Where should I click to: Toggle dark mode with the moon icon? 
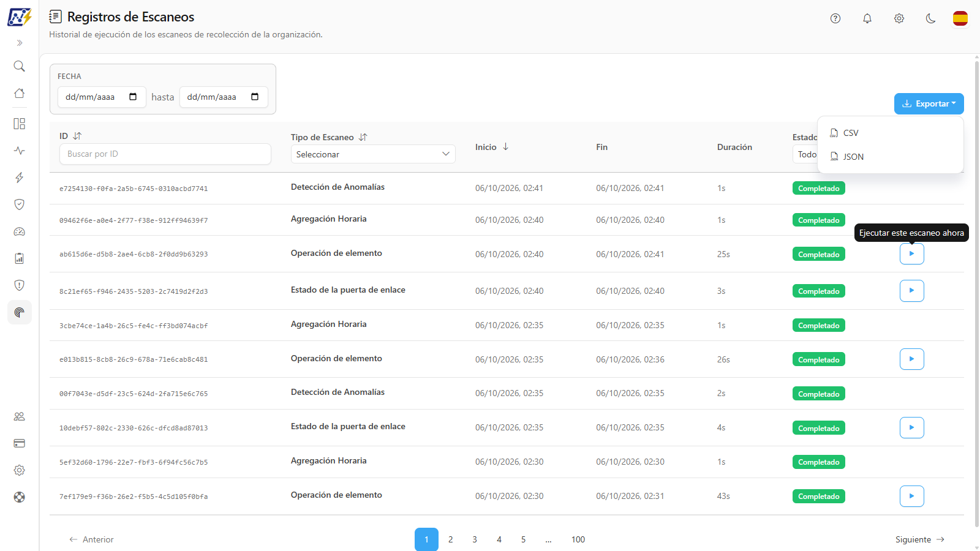pos(931,18)
